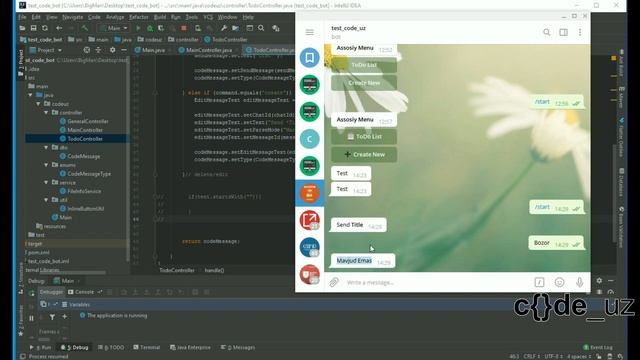The height and width of the screenshot is (360, 640).
Task: Collapse the codeuz package in tree
Action: [38, 104]
